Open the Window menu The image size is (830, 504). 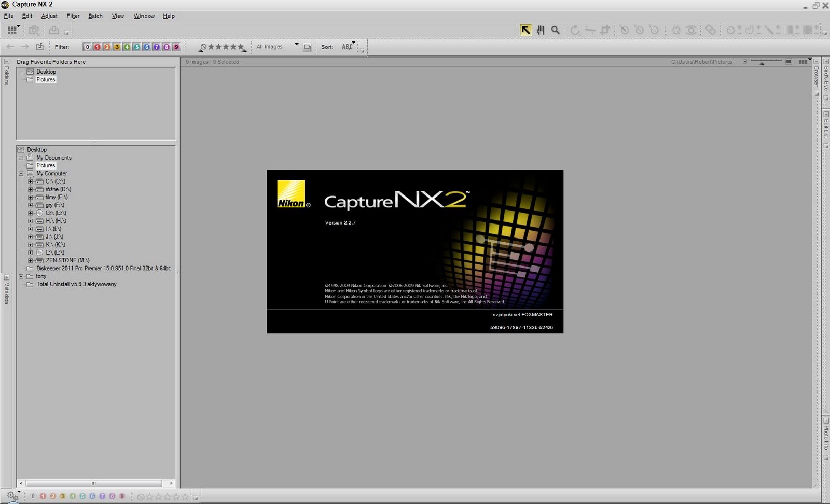point(144,16)
